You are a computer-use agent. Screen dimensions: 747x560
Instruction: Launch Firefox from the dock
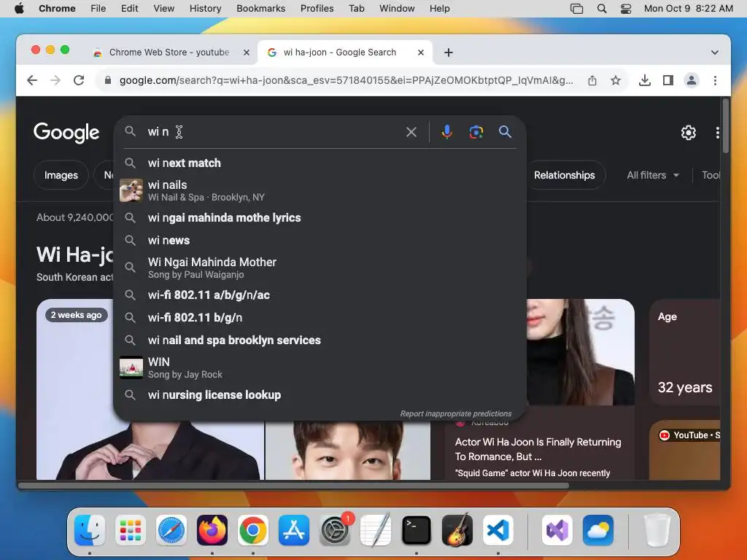tap(212, 530)
